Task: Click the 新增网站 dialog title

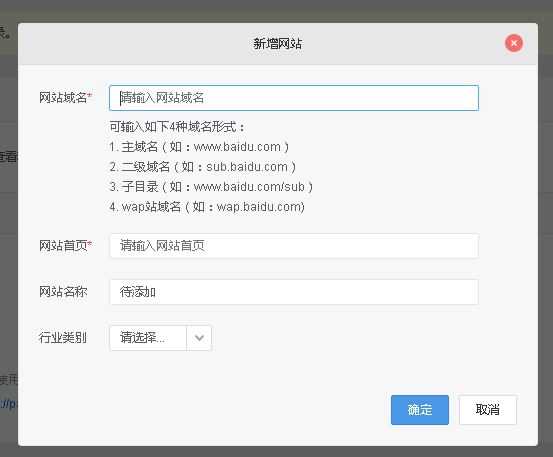Action: (278, 44)
